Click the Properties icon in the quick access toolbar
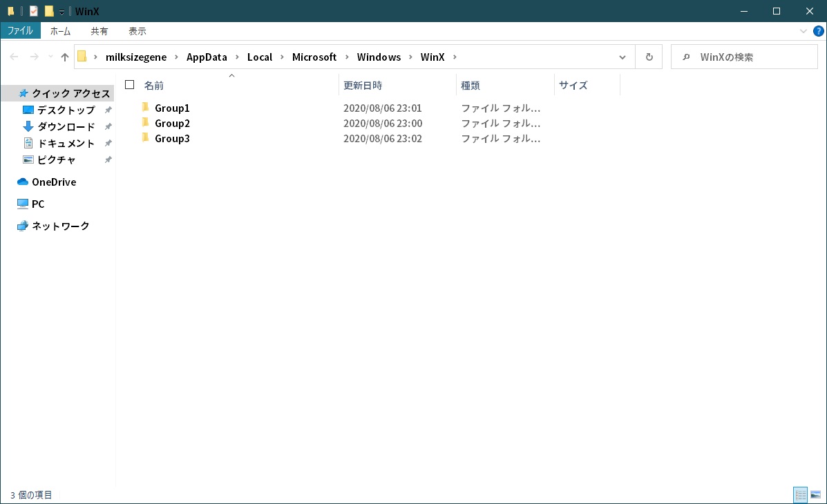 click(34, 11)
